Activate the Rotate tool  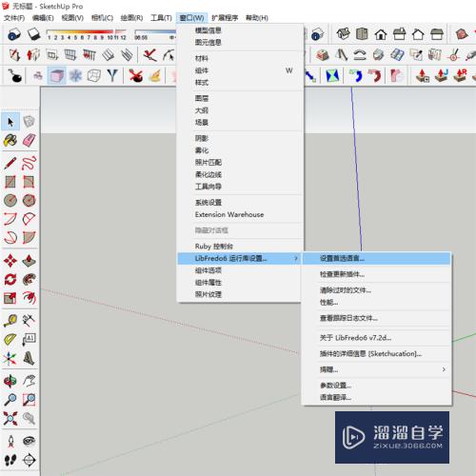point(10,279)
